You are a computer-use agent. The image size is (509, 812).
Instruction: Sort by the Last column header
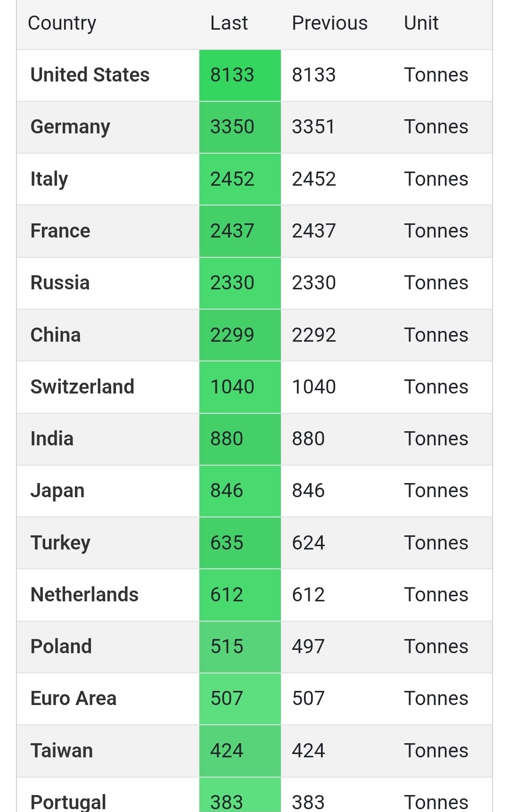point(229,23)
